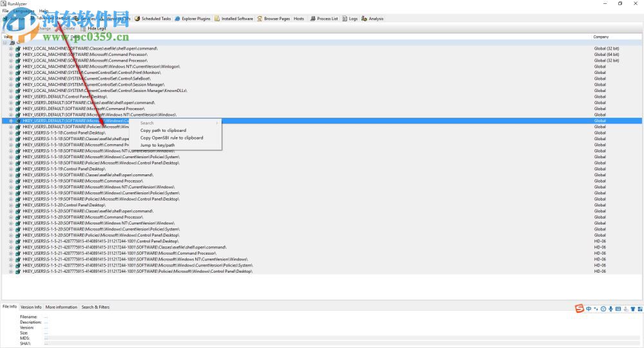Click the Hosts toolbar item
644x348 pixels.
299,19
